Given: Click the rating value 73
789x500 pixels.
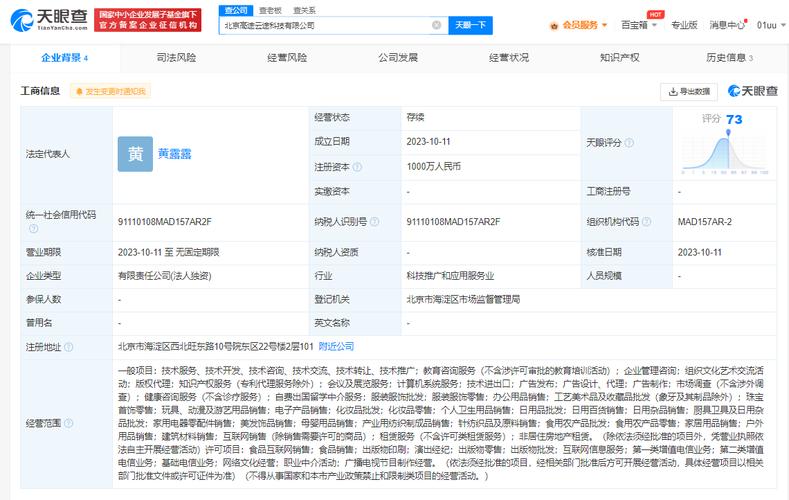Looking at the screenshot, I should (x=734, y=120).
